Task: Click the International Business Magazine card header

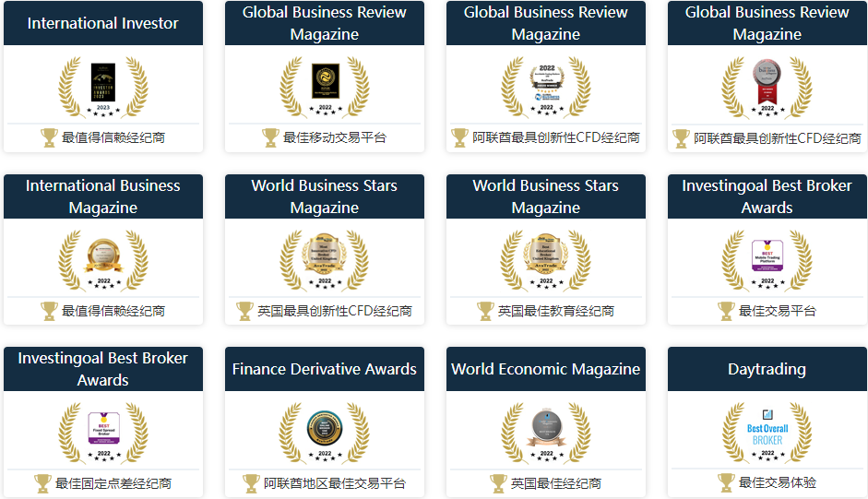Action: 103,196
